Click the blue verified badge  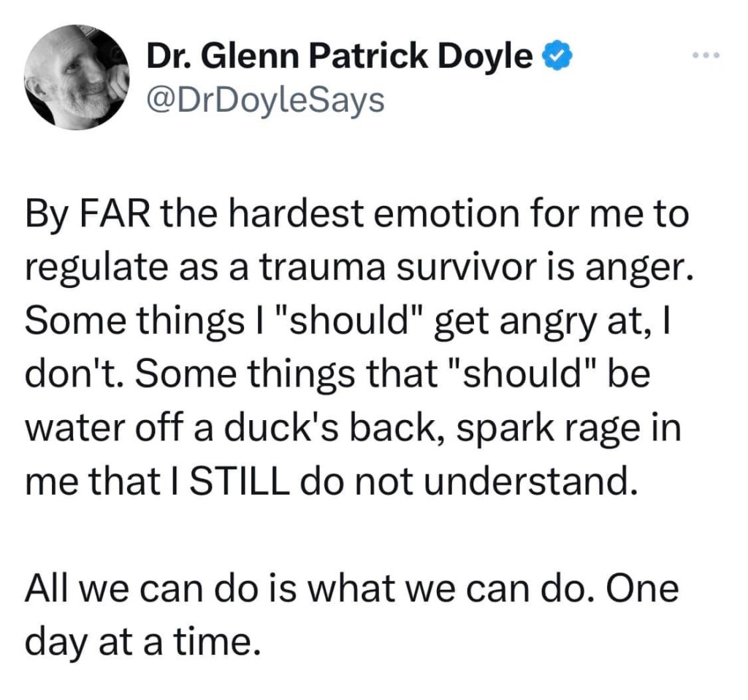click(555, 56)
